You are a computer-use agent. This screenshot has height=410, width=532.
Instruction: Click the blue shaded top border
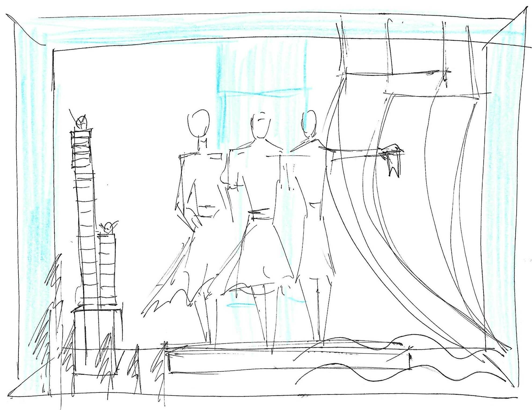[188, 28]
